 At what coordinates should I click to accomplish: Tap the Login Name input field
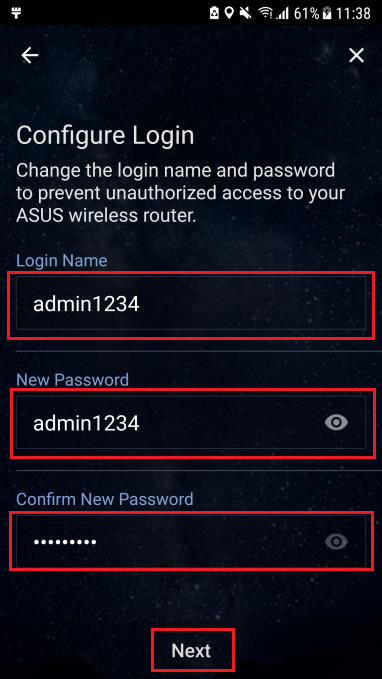[x=191, y=304]
